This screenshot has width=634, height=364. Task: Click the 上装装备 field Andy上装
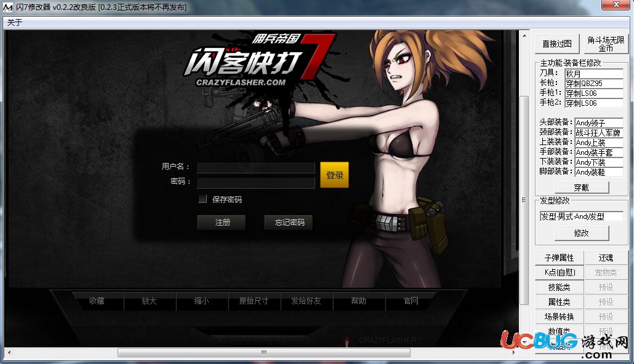599,143
